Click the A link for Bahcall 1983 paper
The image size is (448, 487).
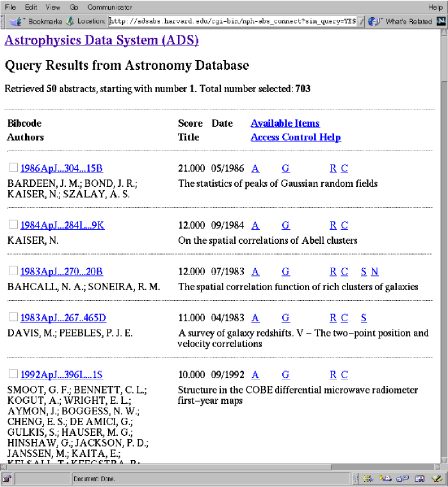pos(255,271)
